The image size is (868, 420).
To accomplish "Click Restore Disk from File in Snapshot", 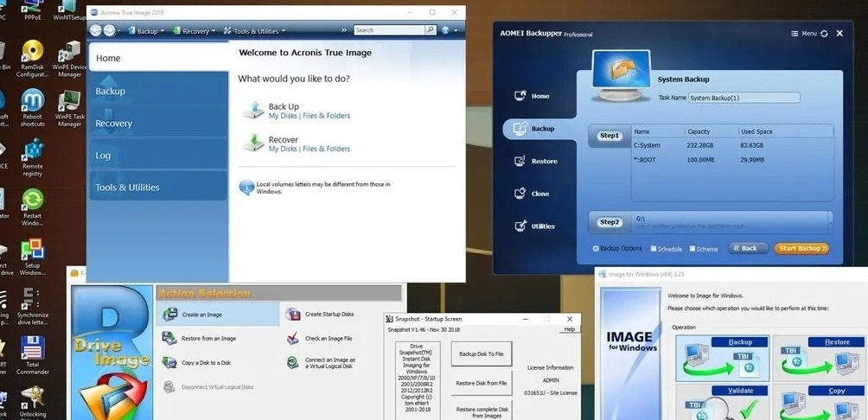I will point(481,383).
